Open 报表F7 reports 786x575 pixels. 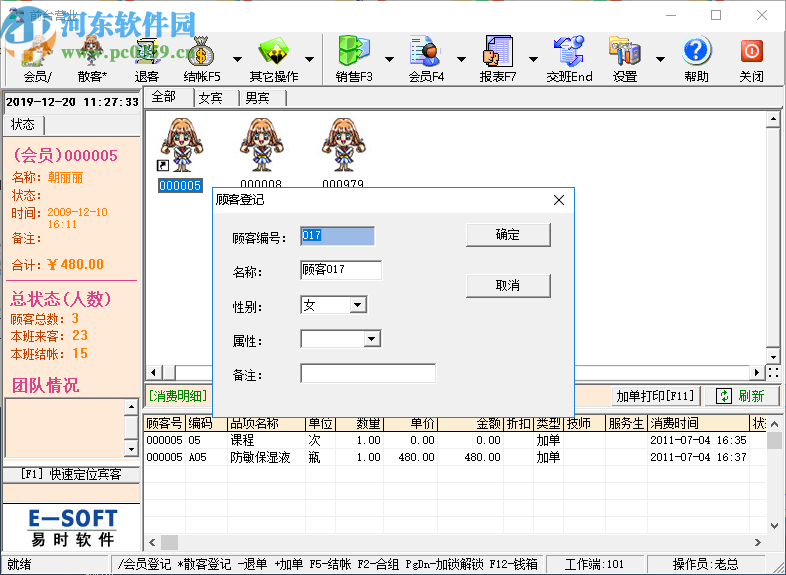point(498,59)
